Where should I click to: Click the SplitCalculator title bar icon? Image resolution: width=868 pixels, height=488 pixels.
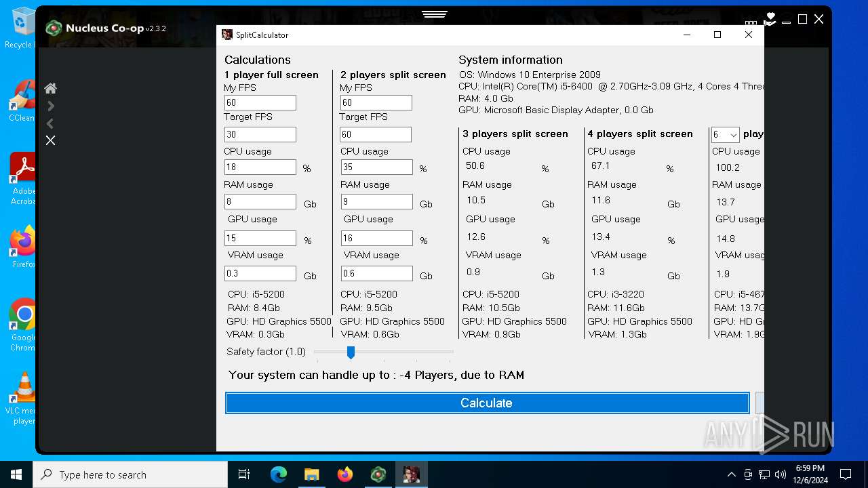[x=227, y=35]
